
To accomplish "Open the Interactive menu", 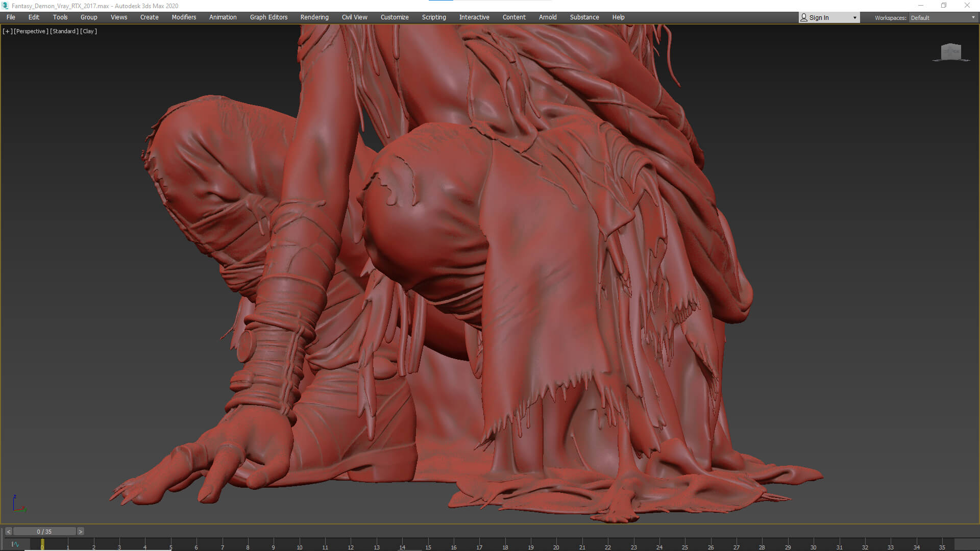I will 474,17.
